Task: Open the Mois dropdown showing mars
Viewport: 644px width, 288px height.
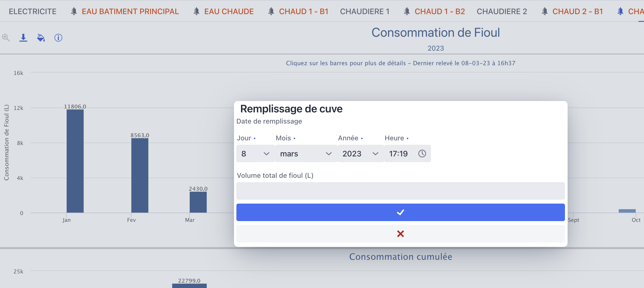Action: click(306, 153)
